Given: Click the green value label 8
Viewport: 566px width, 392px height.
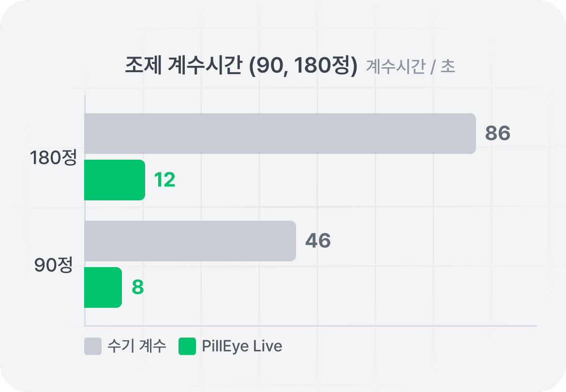Looking at the screenshot, I should click(138, 287).
